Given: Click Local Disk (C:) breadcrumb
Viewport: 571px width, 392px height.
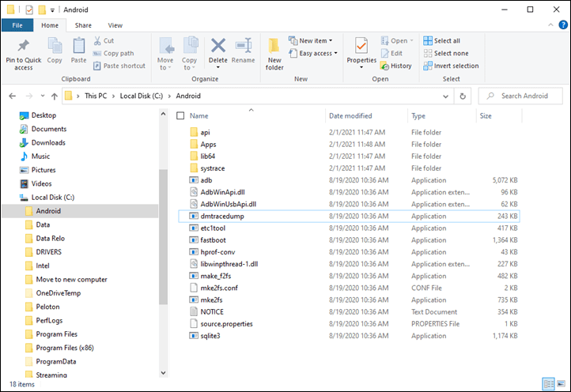Looking at the screenshot, I should pos(142,96).
